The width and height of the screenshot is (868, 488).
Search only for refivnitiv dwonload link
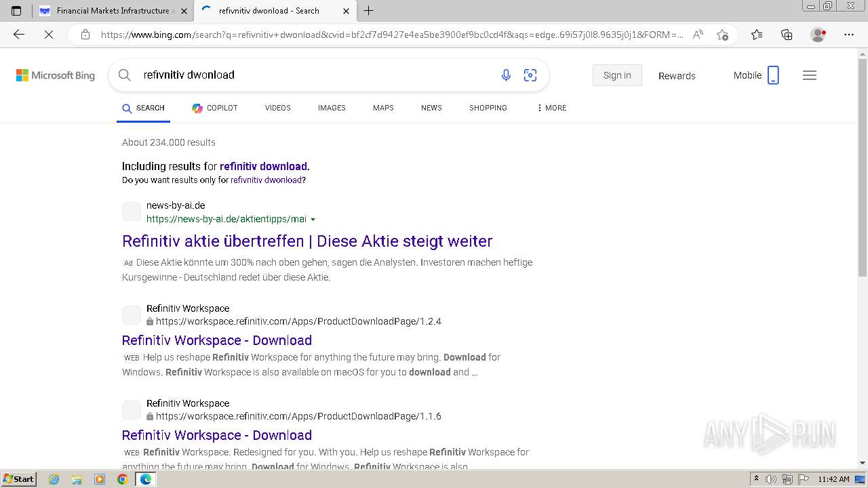(x=266, y=180)
